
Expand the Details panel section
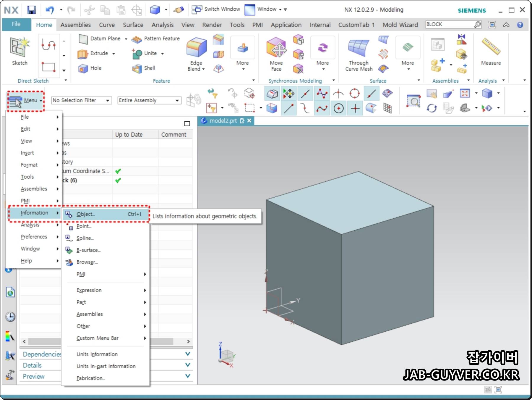pos(187,365)
